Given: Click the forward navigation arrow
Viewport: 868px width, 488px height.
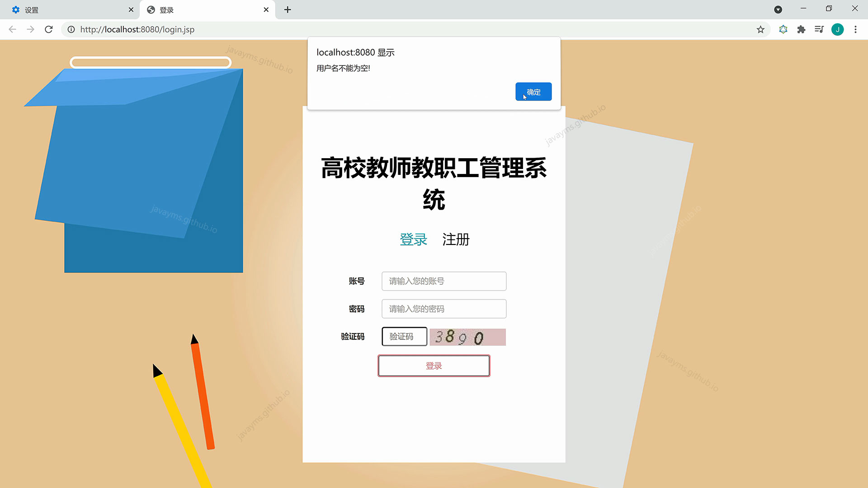Looking at the screenshot, I should [x=30, y=29].
